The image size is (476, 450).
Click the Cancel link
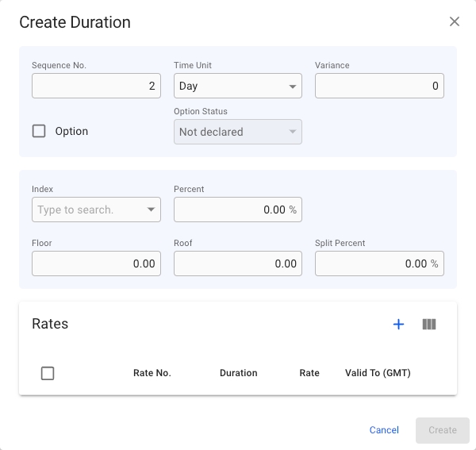click(384, 430)
